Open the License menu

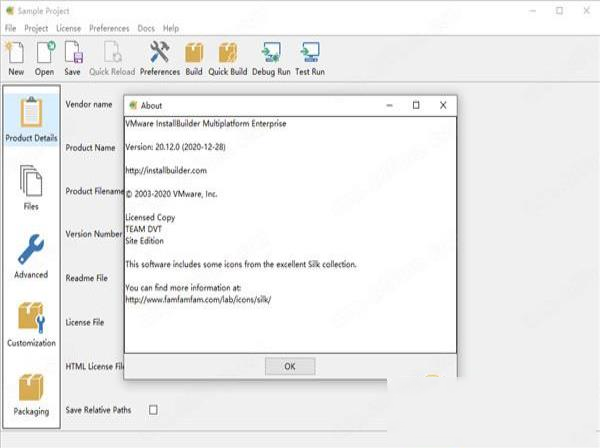coord(69,29)
